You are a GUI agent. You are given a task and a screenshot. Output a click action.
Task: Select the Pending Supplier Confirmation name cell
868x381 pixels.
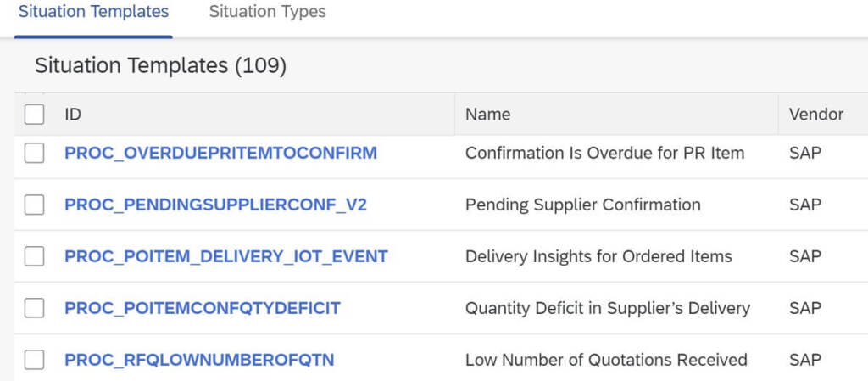click(582, 205)
